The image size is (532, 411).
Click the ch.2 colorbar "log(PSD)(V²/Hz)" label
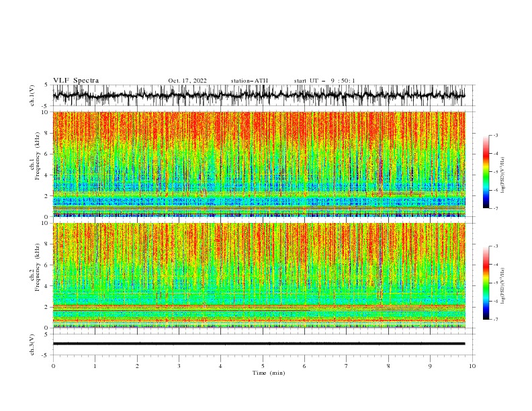pos(504,285)
